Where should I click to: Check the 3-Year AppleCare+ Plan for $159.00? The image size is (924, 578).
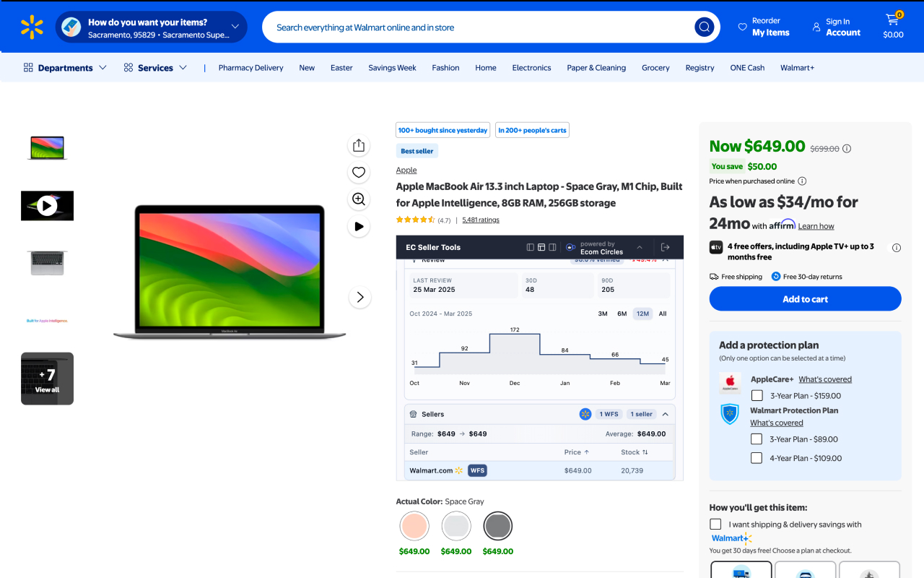pos(757,395)
